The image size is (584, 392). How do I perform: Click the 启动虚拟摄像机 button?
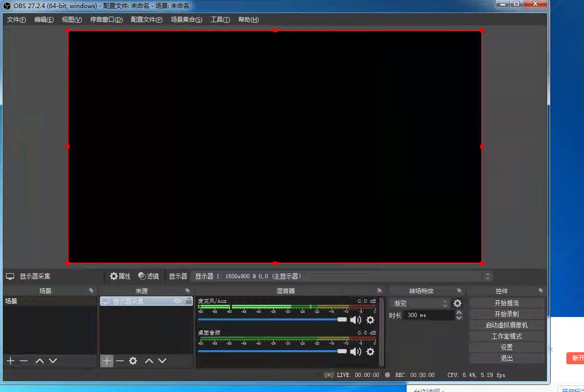506,325
